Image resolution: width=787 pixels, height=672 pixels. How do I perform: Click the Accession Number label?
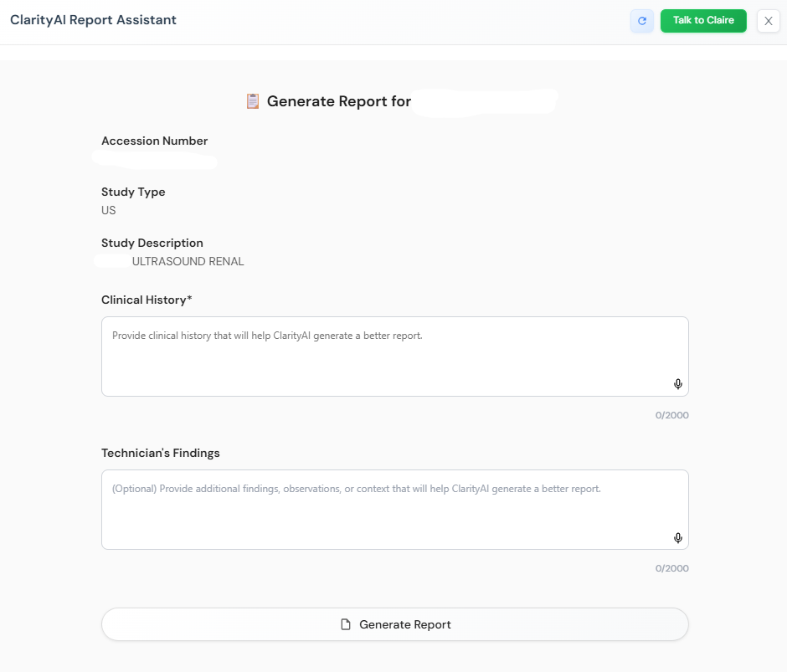tap(155, 141)
